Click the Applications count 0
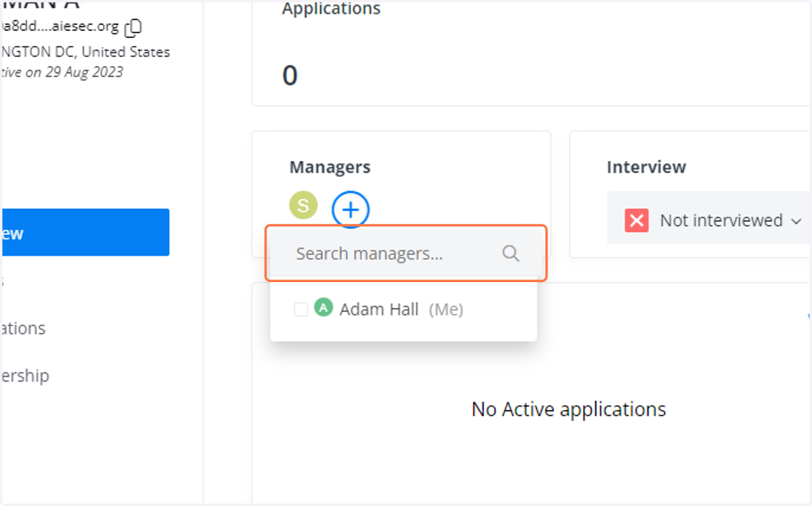This screenshot has width=812, height=506. (290, 76)
